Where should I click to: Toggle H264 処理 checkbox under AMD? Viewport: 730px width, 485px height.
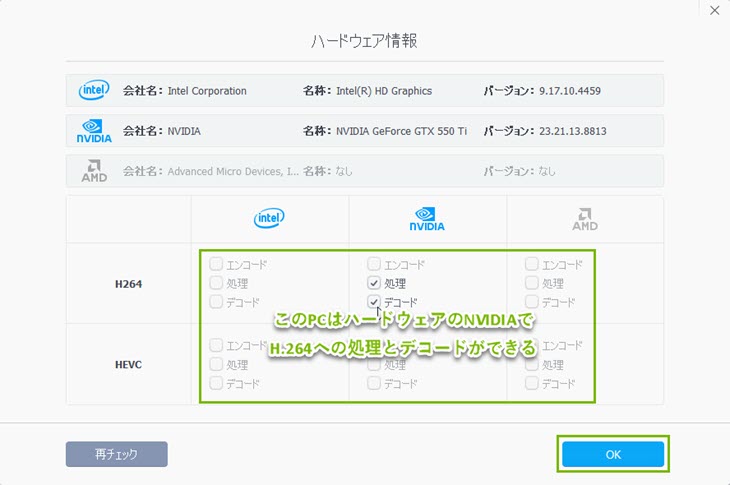pos(532,283)
